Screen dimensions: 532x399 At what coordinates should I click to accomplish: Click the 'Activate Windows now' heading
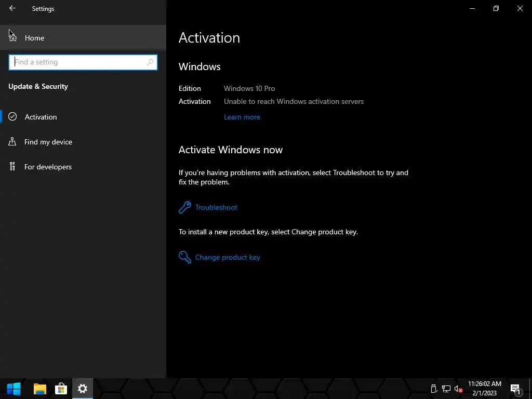231,150
